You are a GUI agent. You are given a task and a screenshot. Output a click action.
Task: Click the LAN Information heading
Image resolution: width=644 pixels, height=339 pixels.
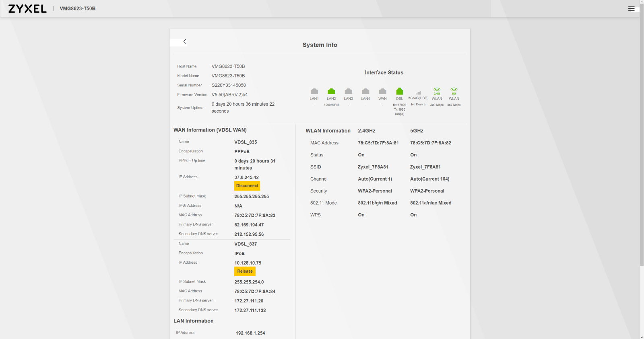tap(194, 321)
